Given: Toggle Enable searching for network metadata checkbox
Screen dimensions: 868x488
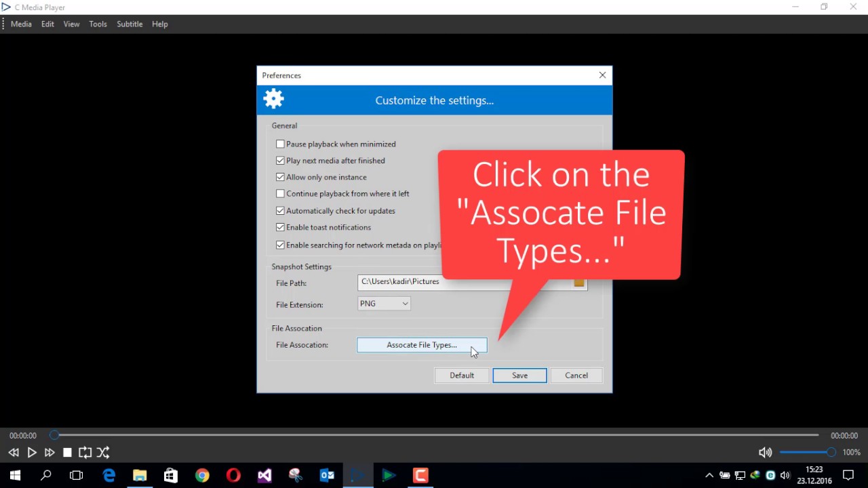Looking at the screenshot, I should click(x=280, y=245).
